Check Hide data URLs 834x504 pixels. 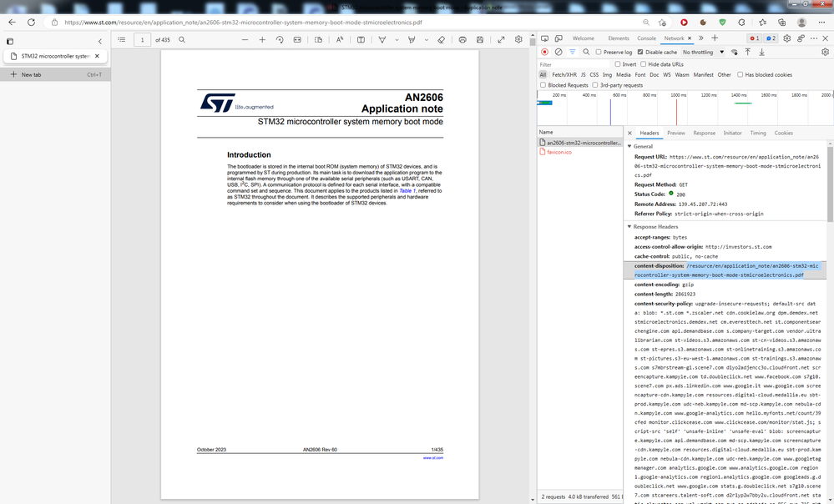click(x=643, y=63)
